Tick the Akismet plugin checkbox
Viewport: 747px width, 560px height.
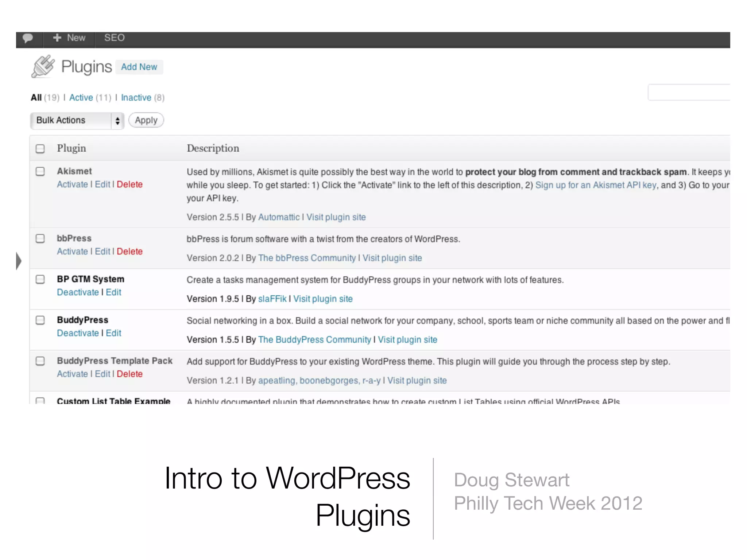pos(40,171)
